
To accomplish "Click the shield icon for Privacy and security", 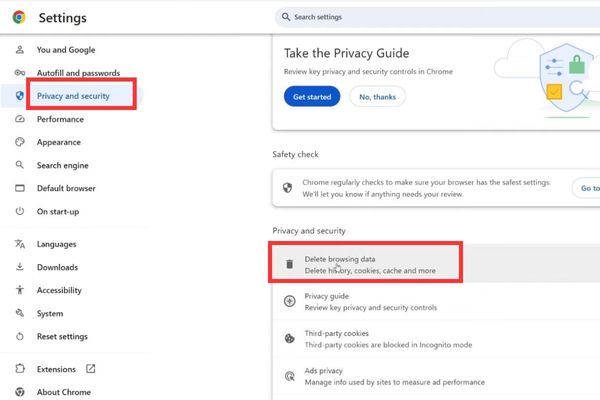I will point(20,96).
